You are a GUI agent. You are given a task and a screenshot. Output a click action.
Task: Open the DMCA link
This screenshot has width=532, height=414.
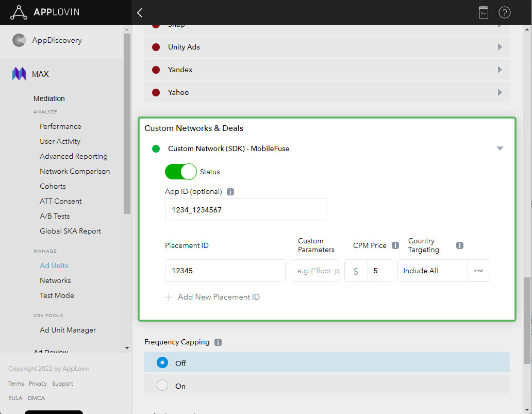(x=36, y=398)
